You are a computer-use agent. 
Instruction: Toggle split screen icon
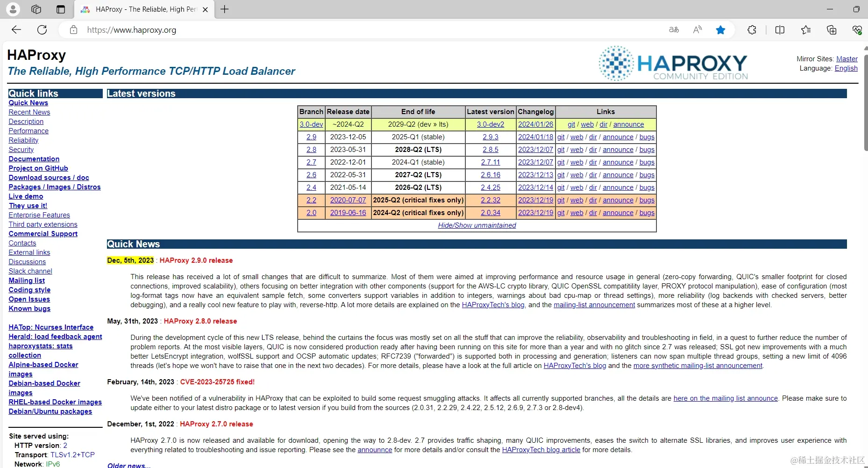point(780,30)
